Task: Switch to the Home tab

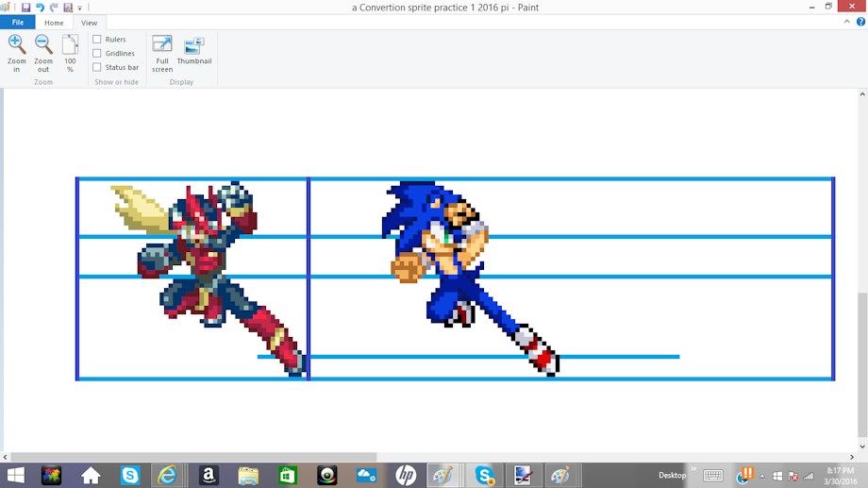Action: tap(54, 23)
